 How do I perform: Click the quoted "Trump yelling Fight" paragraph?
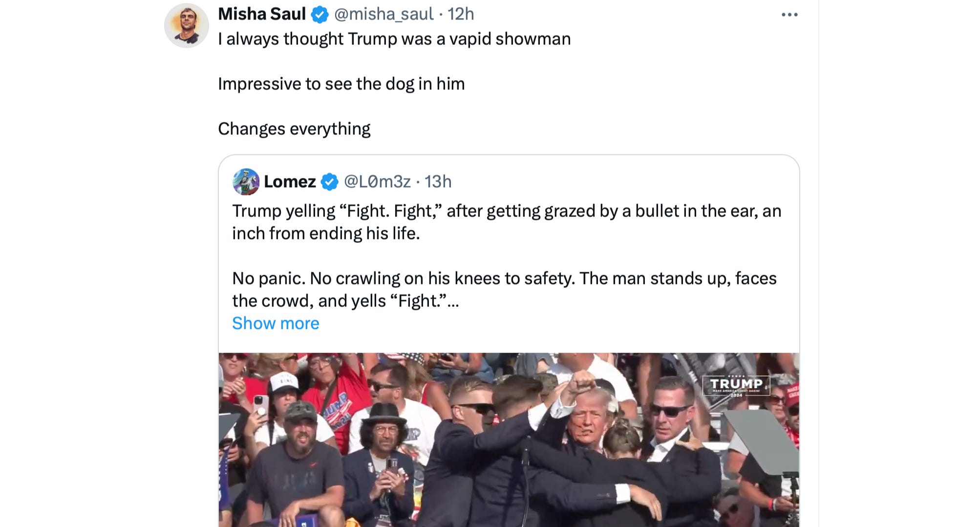[x=507, y=222]
